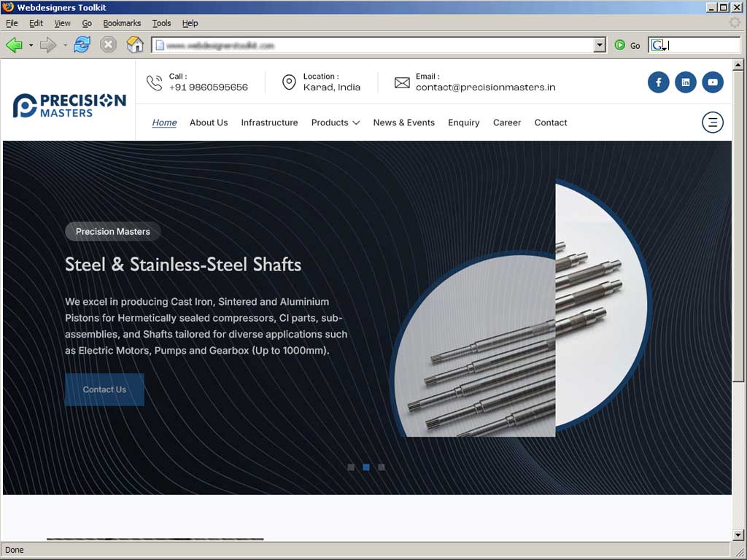Open the search engine selector icon
This screenshot has height=560, width=747.
[x=658, y=45]
